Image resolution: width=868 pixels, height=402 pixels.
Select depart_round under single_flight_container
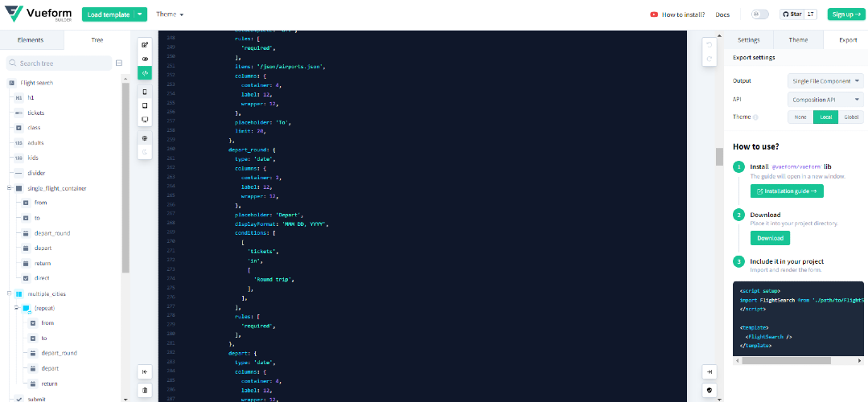point(52,233)
